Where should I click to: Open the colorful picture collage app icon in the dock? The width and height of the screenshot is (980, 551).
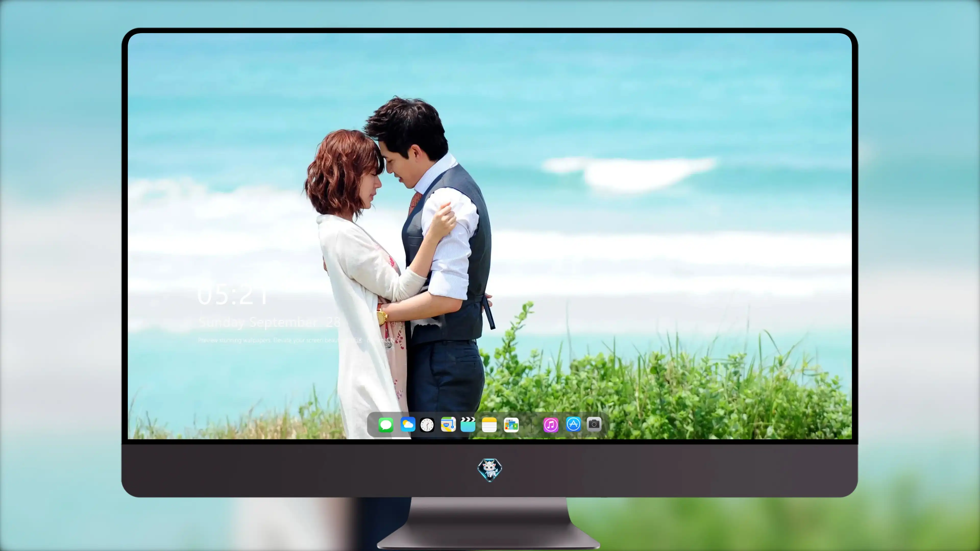[x=511, y=425]
